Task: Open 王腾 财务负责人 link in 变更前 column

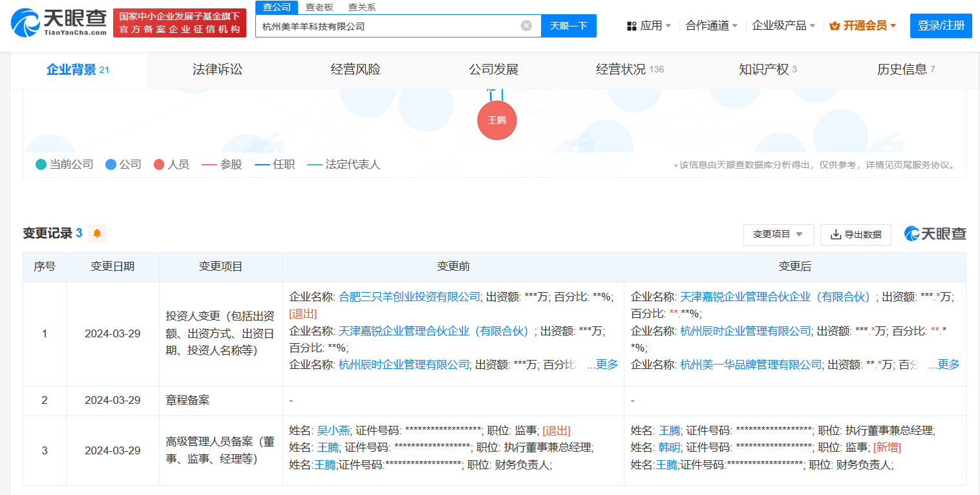Action: (x=325, y=464)
